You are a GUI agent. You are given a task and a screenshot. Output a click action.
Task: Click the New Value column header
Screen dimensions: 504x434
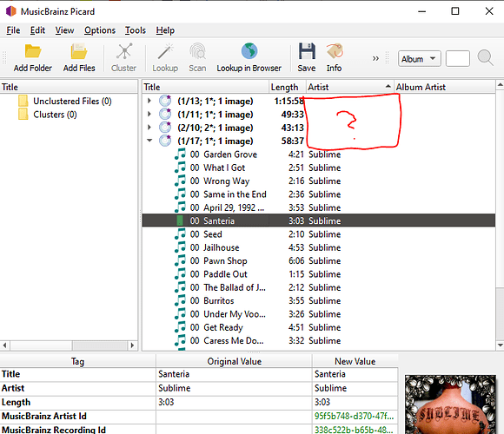(x=355, y=361)
